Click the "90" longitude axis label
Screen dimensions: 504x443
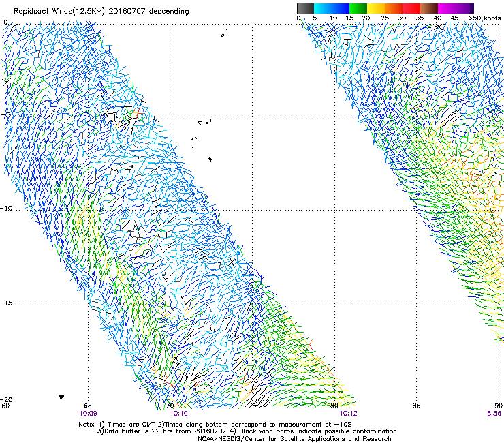[x=499, y=406]
